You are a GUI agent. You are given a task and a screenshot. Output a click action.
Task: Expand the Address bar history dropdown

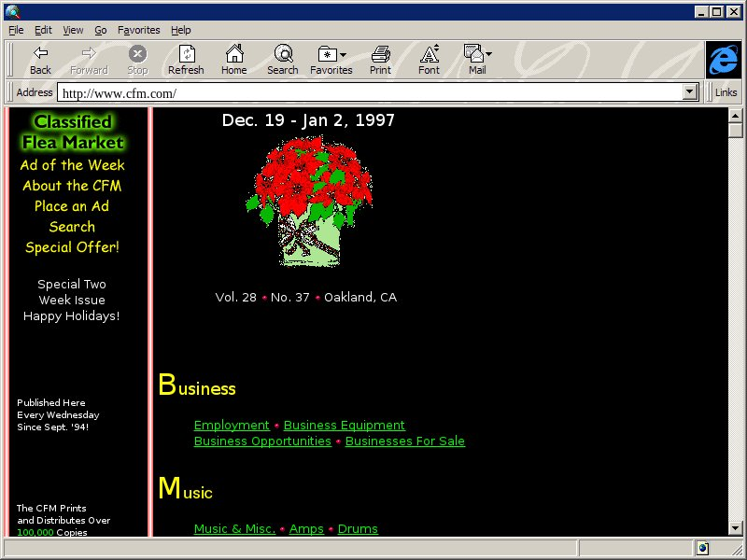(691, 92)
